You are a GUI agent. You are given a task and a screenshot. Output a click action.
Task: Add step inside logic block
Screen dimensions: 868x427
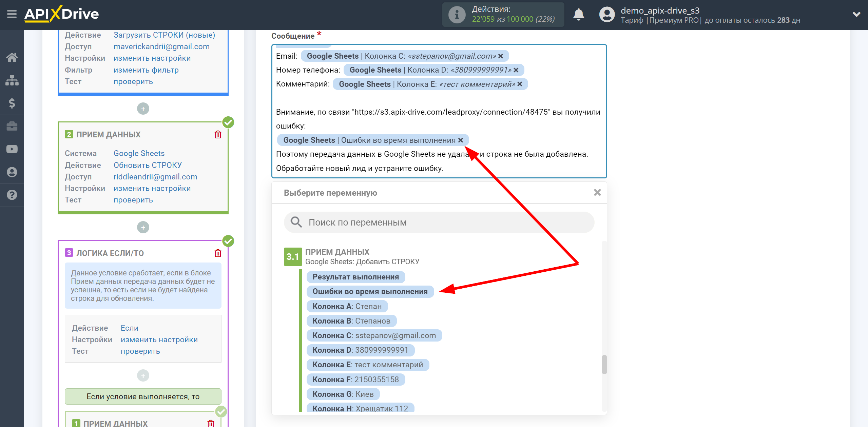pyautogui.click(x=143, y=375)
